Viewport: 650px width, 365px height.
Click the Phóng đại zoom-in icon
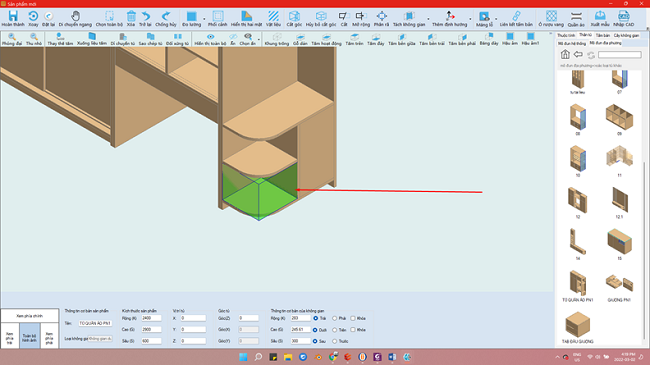click(12, 37)
